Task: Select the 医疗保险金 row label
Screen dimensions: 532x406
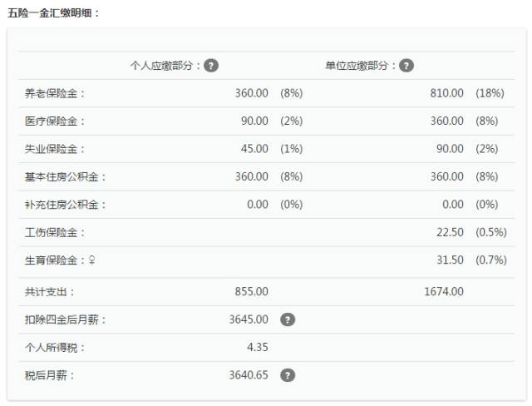Action: (x=54, y=121)
